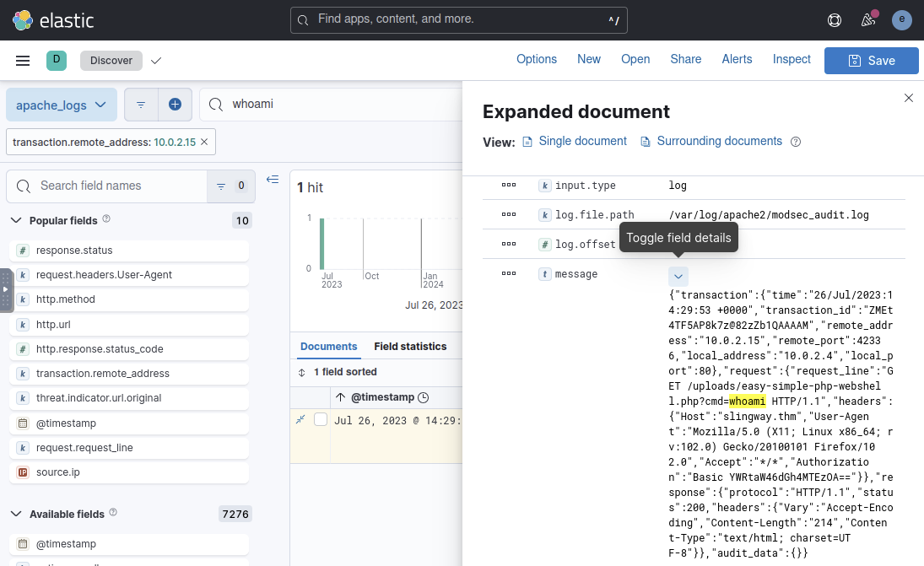Viewport: 924px width, 566px height.
Task: Open the user avatar menu
Action: [902, 20]
